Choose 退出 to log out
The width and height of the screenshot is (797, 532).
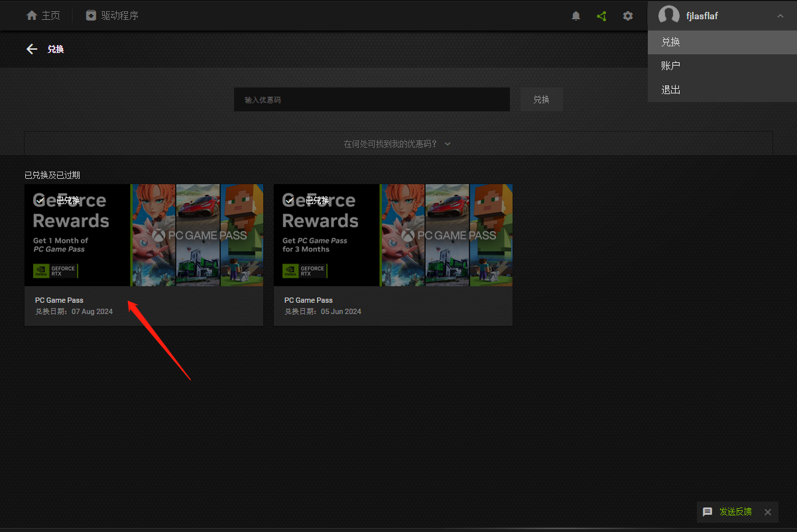[671, 89]
